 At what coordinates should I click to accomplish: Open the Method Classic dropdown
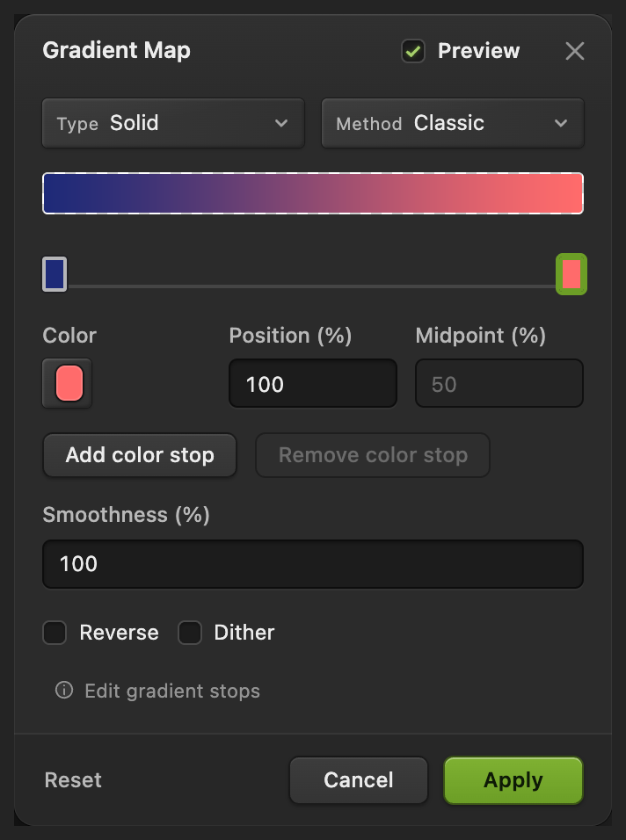452,123
